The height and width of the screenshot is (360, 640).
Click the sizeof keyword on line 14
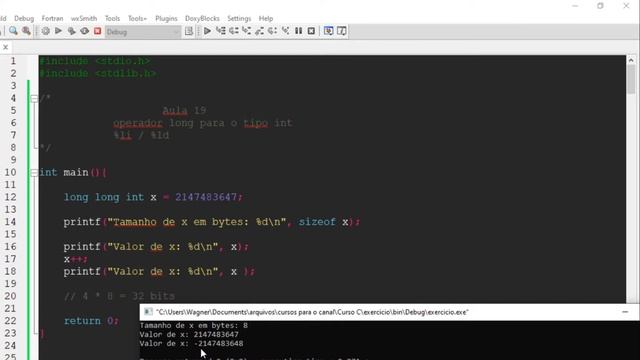pyautogui.click(x=317, y=222)
